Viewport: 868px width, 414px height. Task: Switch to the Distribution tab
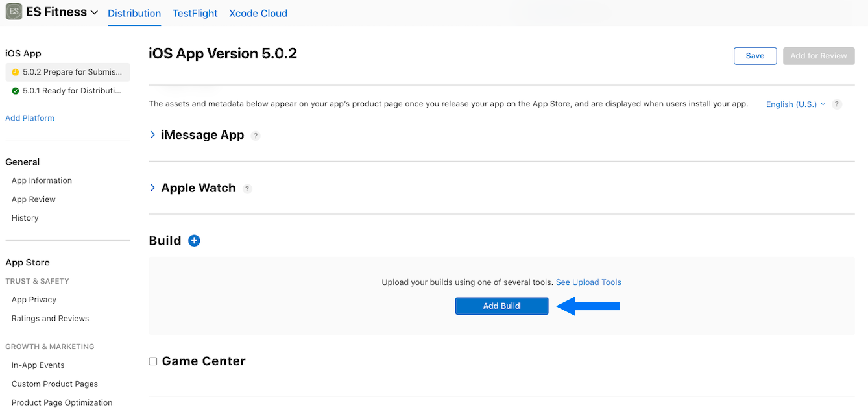click(x=134, y=13)
